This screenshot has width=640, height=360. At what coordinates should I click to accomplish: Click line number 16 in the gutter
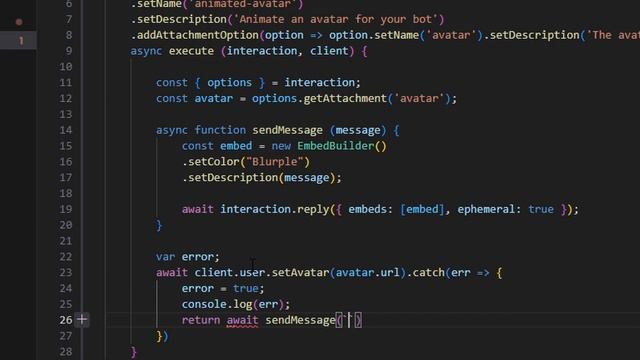click(x=66, y=162)
